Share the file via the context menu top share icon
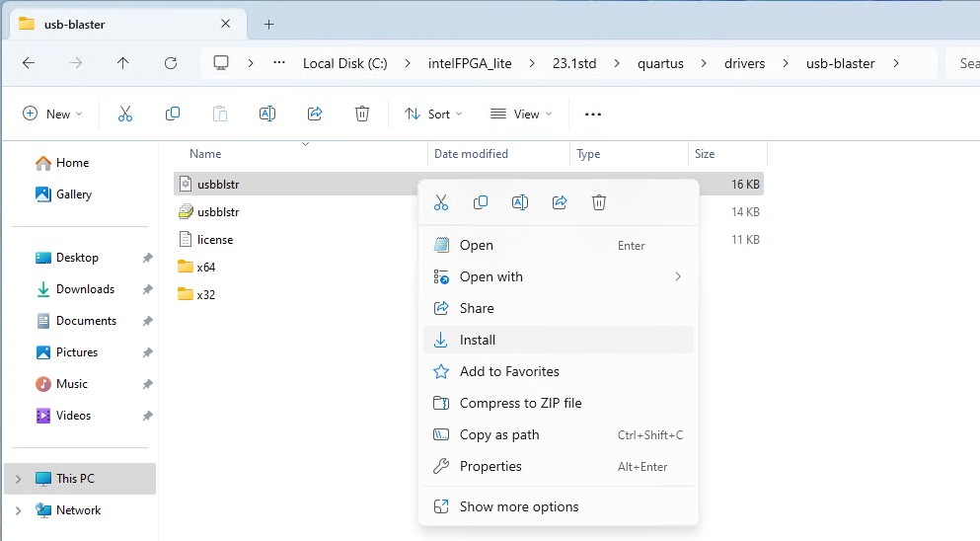Screen dimensions: 980x541 (560, 202)
